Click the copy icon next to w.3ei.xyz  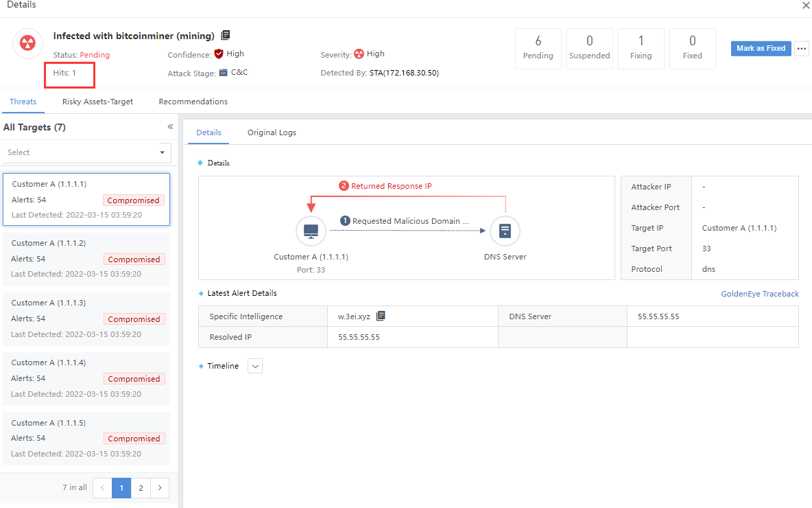[x=381, y=316]
